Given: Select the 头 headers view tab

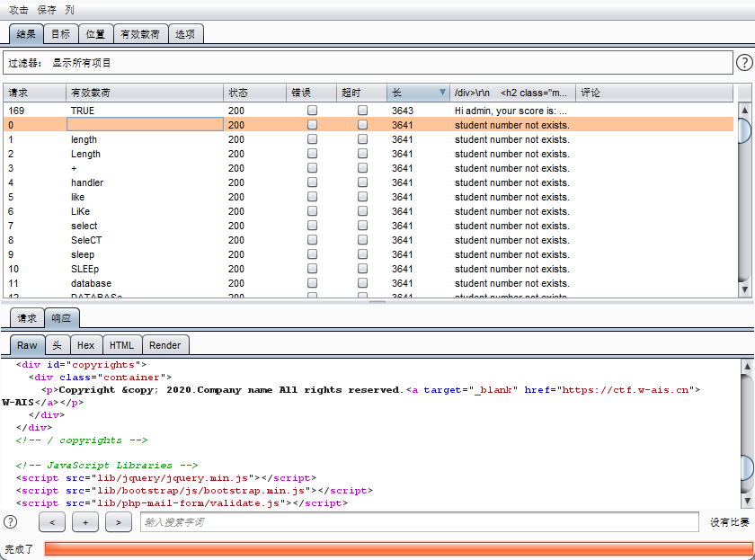Looking at the screenshot, I should pyautogui.click(x=58, y=345).
